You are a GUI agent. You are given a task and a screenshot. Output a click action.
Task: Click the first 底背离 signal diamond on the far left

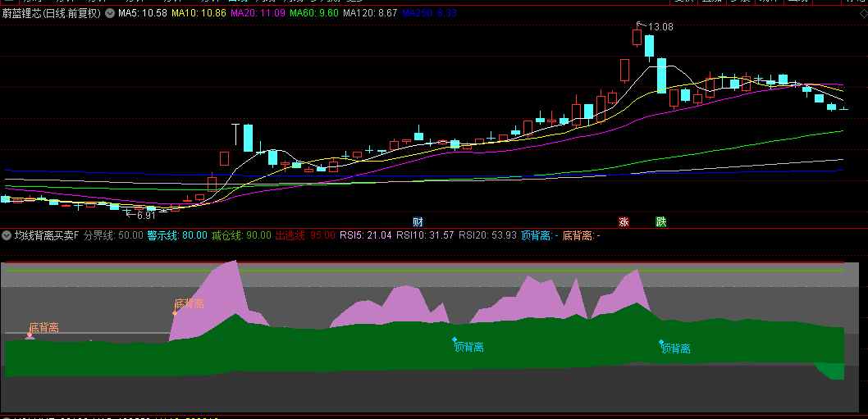pos(30,335)
